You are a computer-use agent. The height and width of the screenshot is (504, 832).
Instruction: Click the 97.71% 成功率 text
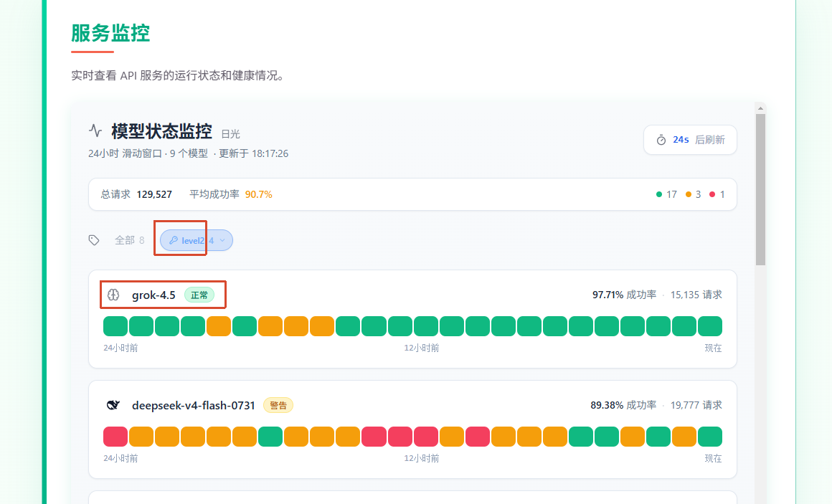tap(624, 295)
